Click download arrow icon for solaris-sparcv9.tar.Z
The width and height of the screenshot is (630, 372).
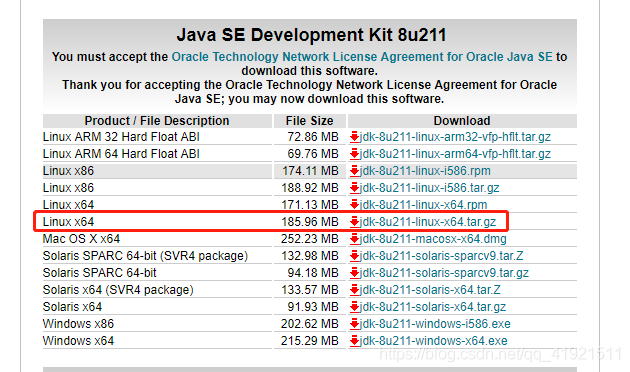(x=354, y=256)
